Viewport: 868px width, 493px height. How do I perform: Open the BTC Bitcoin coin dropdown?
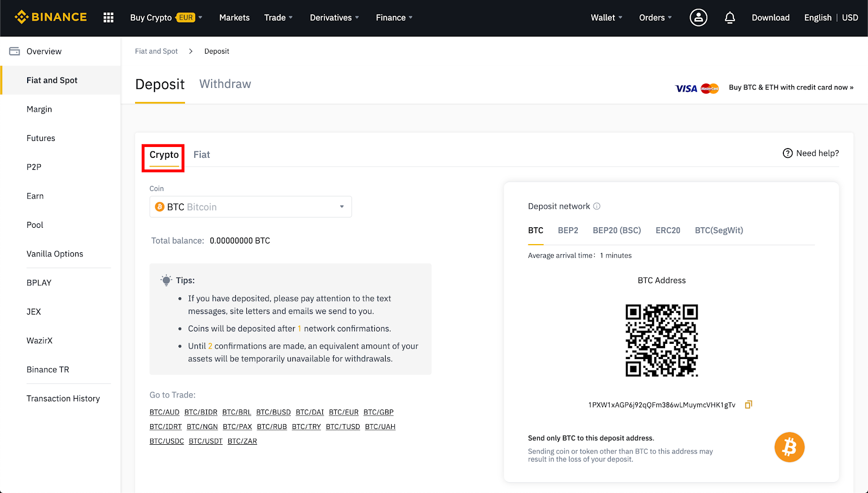pyautogui.click(x=250, y=207)
